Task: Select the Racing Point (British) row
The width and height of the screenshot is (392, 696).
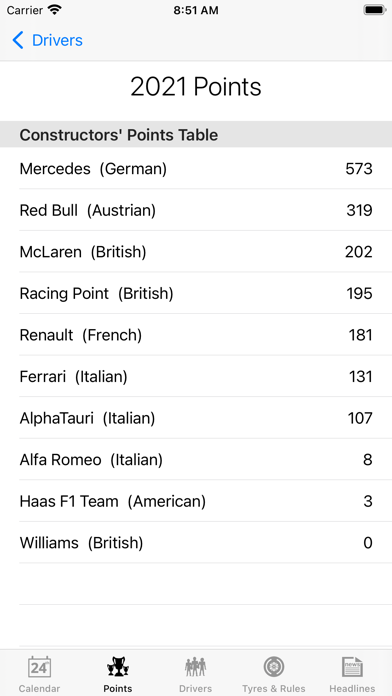Action: tap(196, 293)
